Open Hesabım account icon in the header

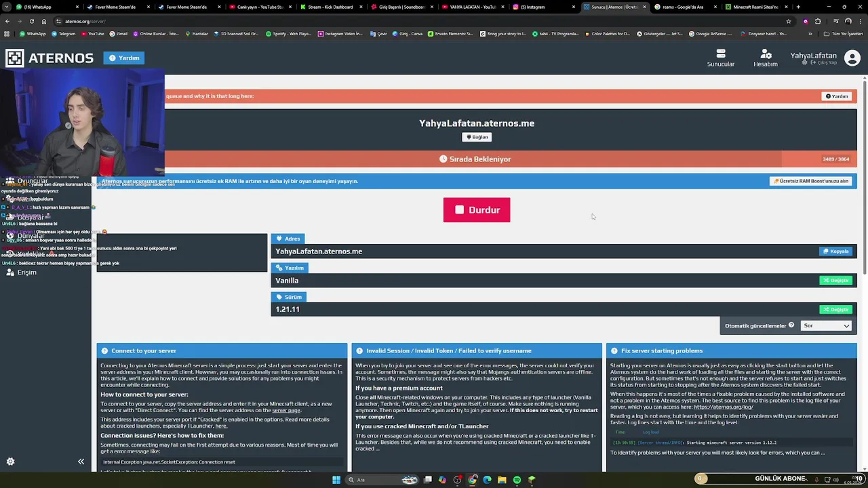pyautogui.click(x=766, y=58)
